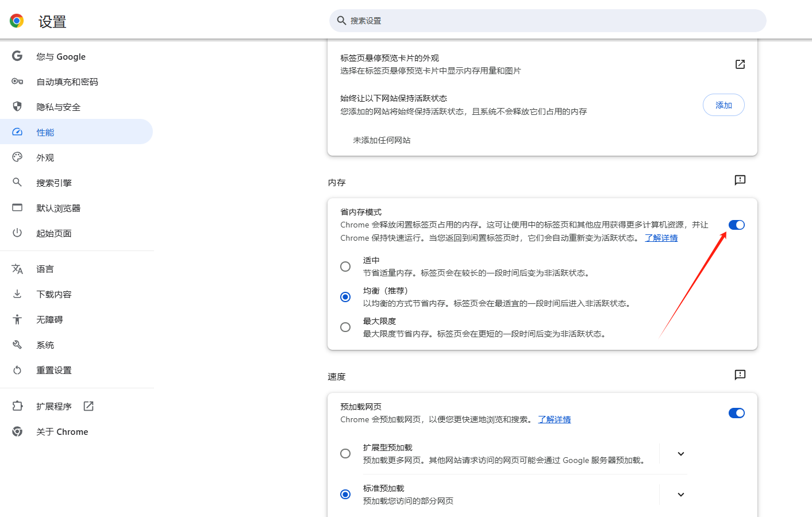Click the external-link icon beside 扩展程序
The height and width of the screenshot is (517, 812).
pyautogui.click(x=88, y=406)
